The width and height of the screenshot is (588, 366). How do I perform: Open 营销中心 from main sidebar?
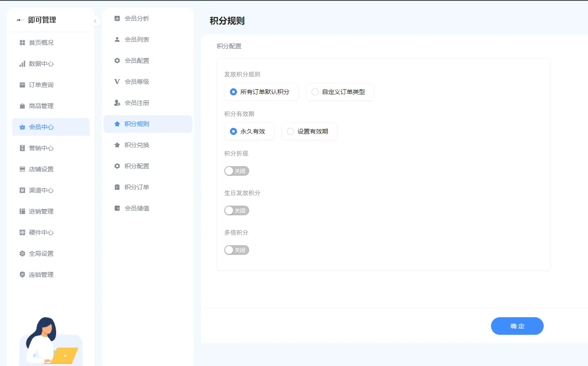41,148
